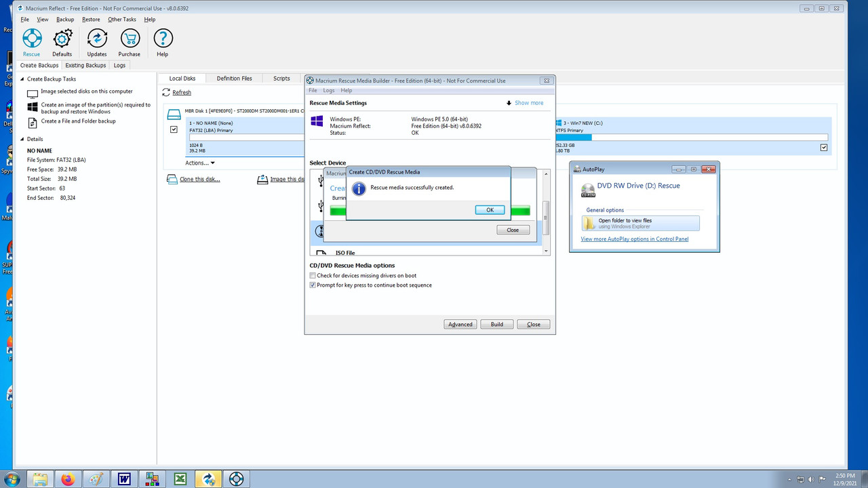Open the Logs tab in Reflect
868x488 pixels.
click(x=119, y=66)
